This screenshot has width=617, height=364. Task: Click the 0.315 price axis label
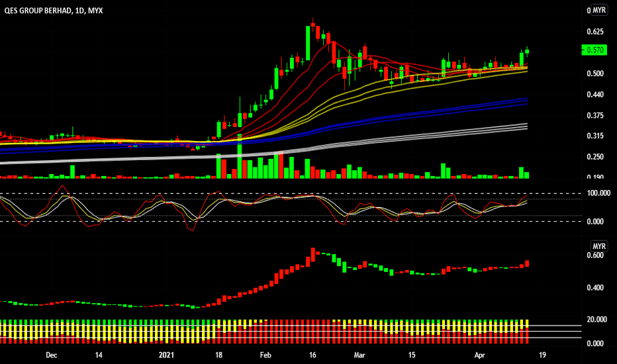pyautogui.click(x=595, y=136)
